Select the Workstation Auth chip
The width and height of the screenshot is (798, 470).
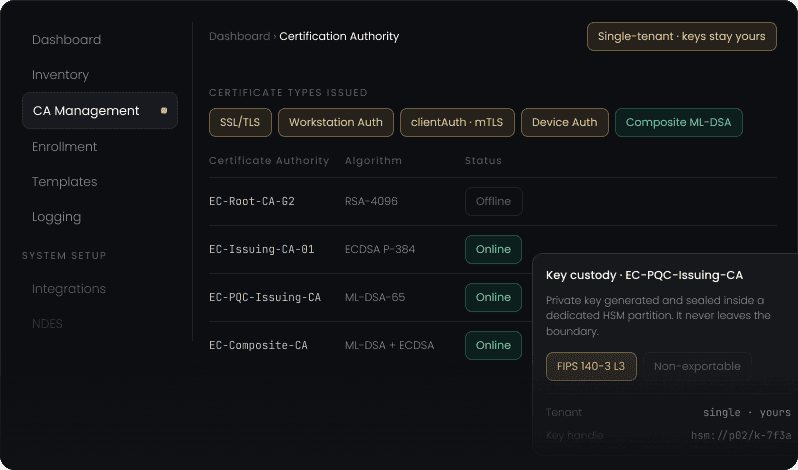336,122
